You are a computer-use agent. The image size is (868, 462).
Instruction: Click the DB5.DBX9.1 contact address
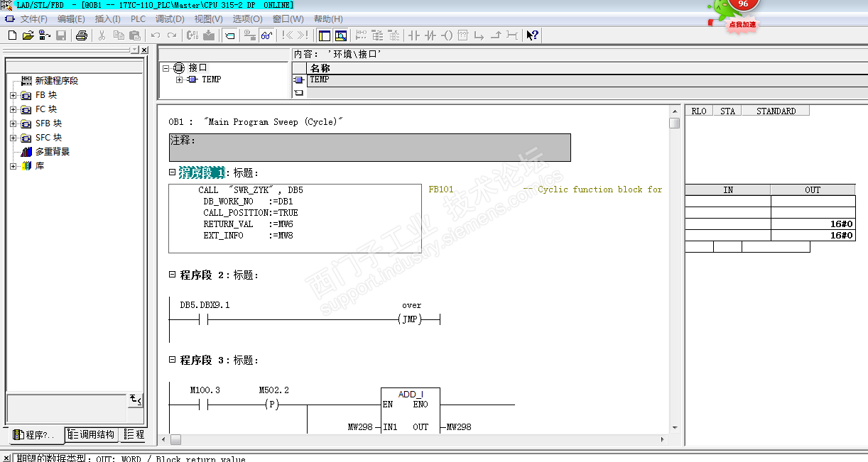pos(205,305)
